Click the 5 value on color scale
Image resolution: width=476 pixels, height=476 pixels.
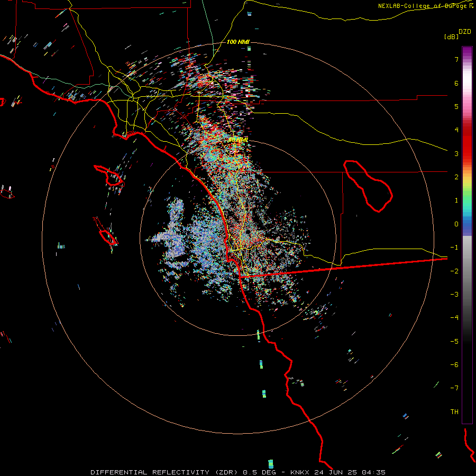click(456, 106)
